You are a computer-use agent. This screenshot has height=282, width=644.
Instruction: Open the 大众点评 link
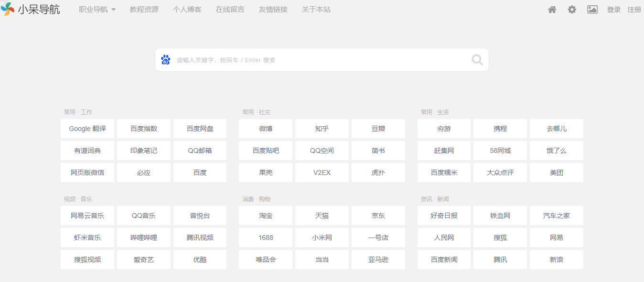coord(500,173)
